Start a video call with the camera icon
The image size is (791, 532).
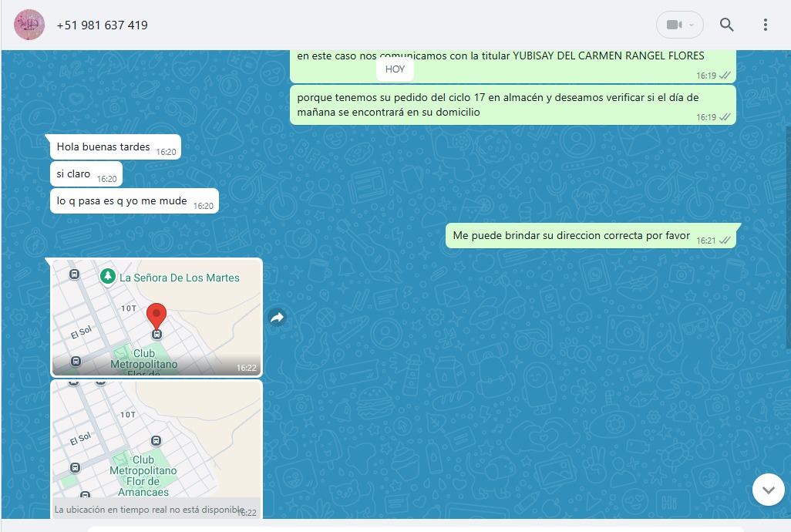click(673, 25)
